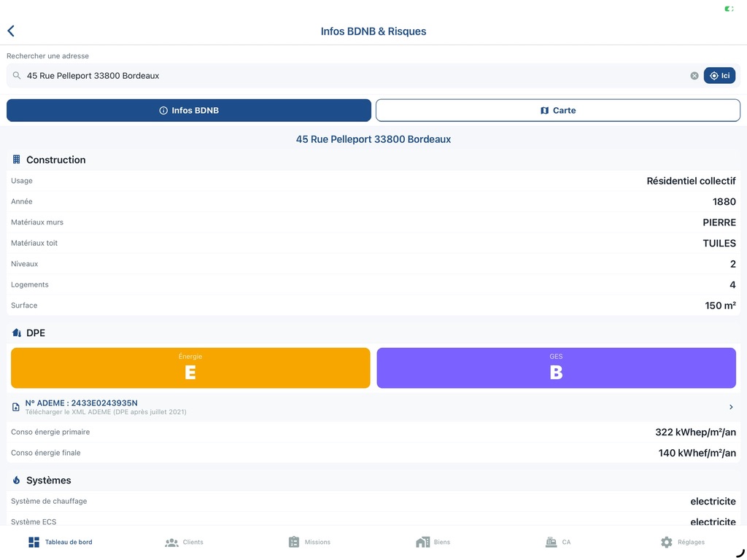Click the ADEME XML download icon
Screen dimensions: 747x560
[x=16, y=407]
